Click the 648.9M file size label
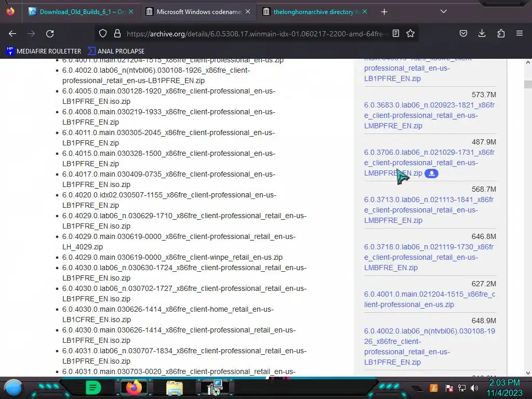 click(484, 321)
